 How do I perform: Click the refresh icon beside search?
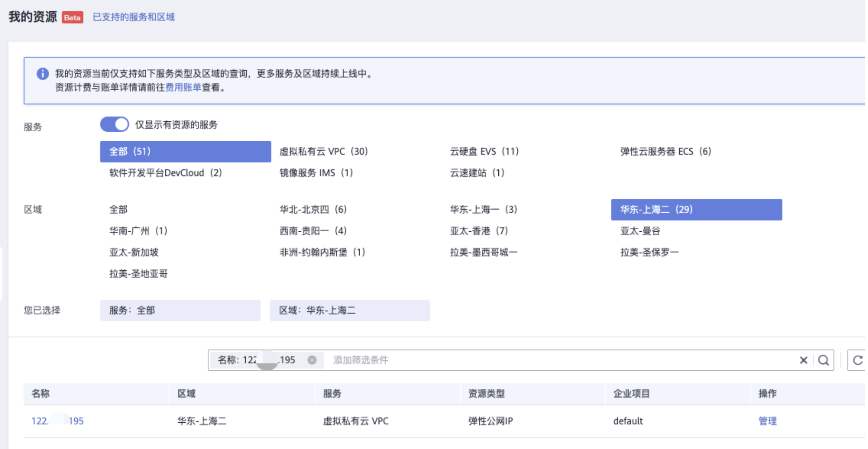click(x=857, y=360)
